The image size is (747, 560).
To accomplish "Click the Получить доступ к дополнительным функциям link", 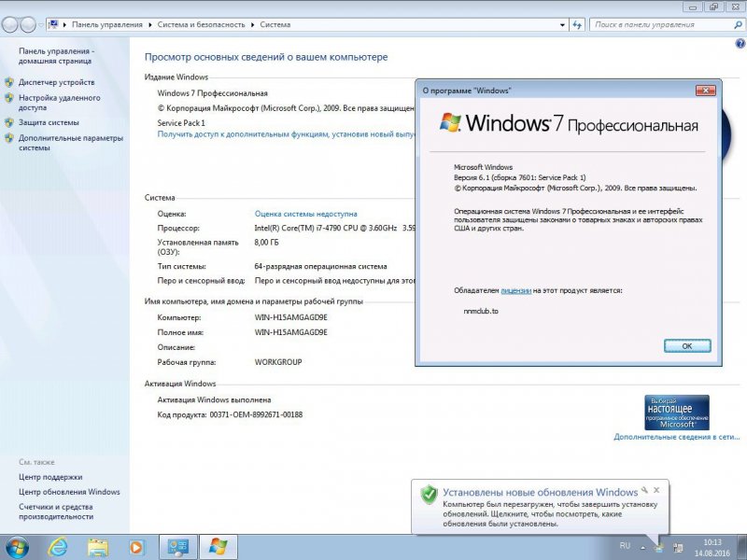I will (x=286, y=134).
